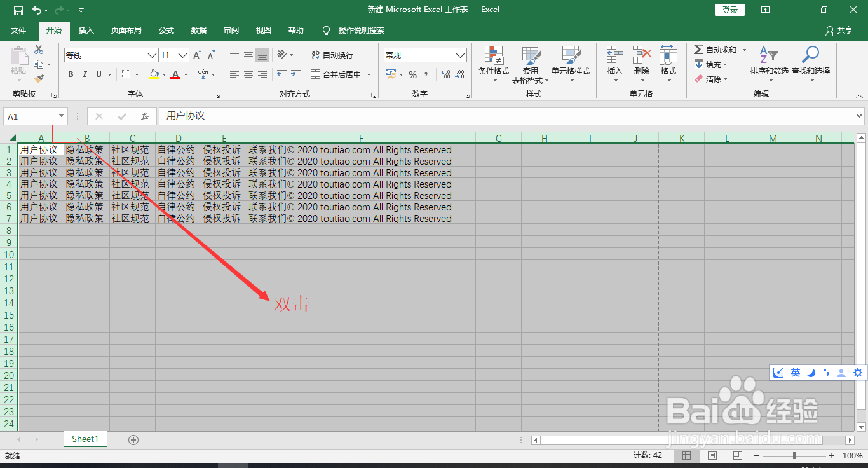The image size is (868, 468).
Task: Toggle 自动换行 wrap text
Action: (332, 55)
